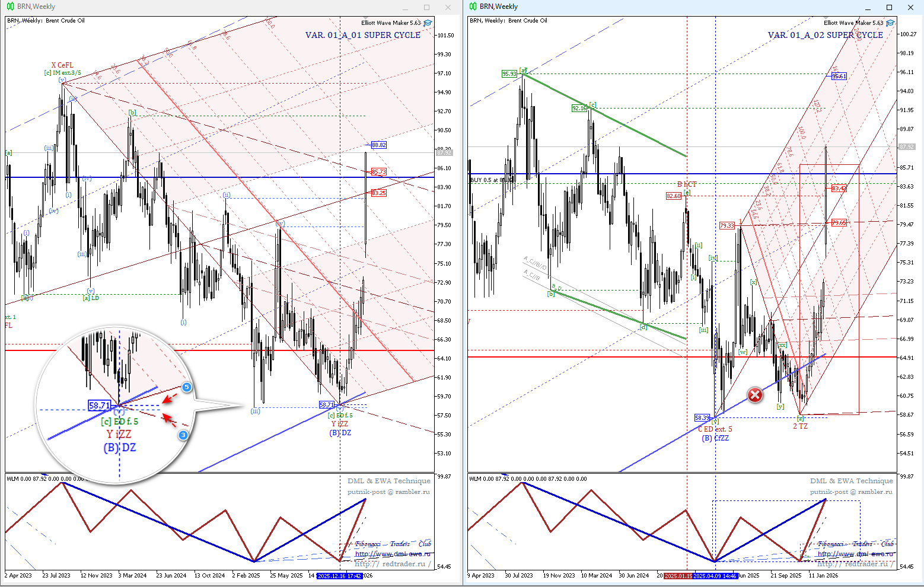
Task: Click the green 95.93 price label
Action: coord(509,74)
